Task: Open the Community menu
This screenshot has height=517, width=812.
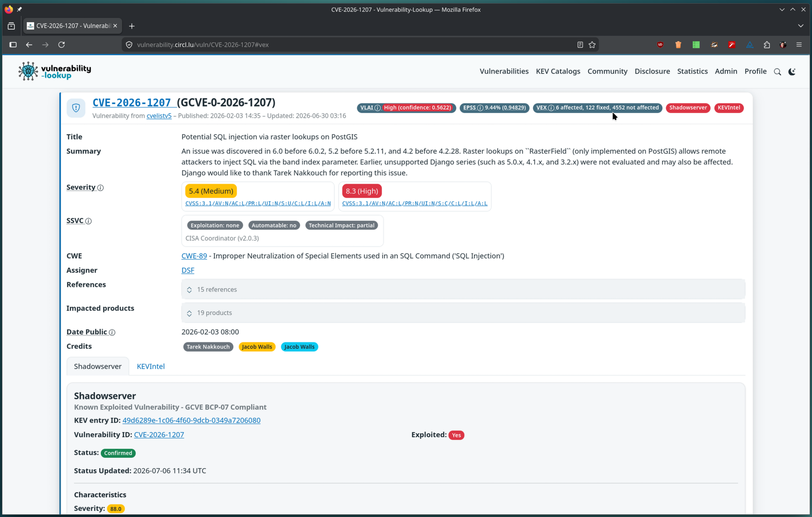Action: click(x=607, y=71)
